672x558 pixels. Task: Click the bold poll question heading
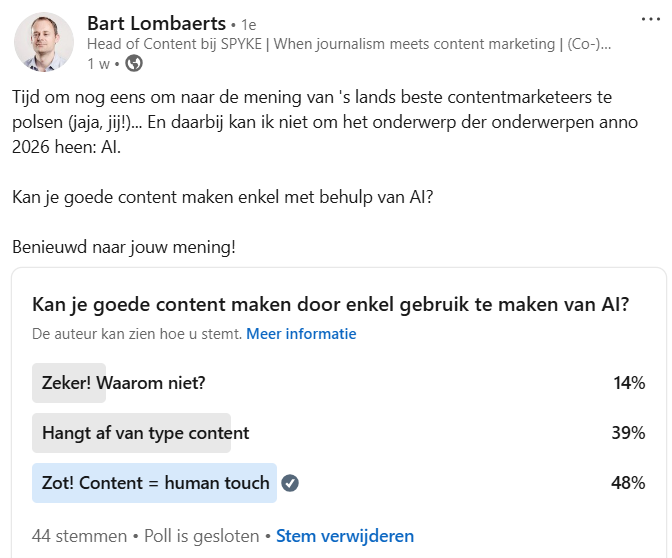(330, 305)
